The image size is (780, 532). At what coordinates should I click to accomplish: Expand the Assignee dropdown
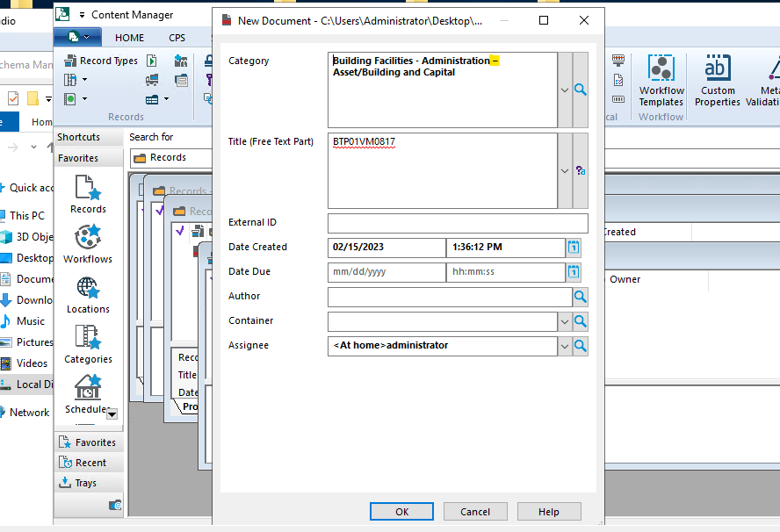[x=563, y=346]
